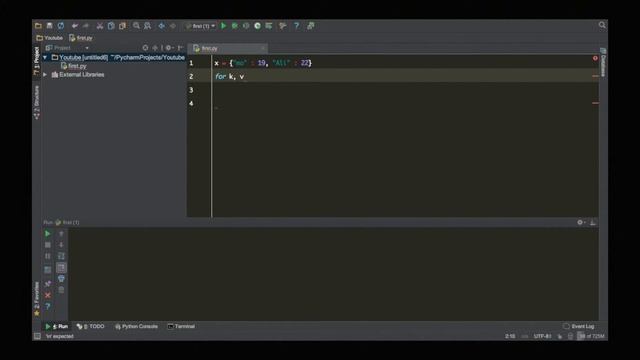Screen dimensions: 640x360
Task: Click the Youtube breadcrumb in navigation bar
Action: (49, 38)
